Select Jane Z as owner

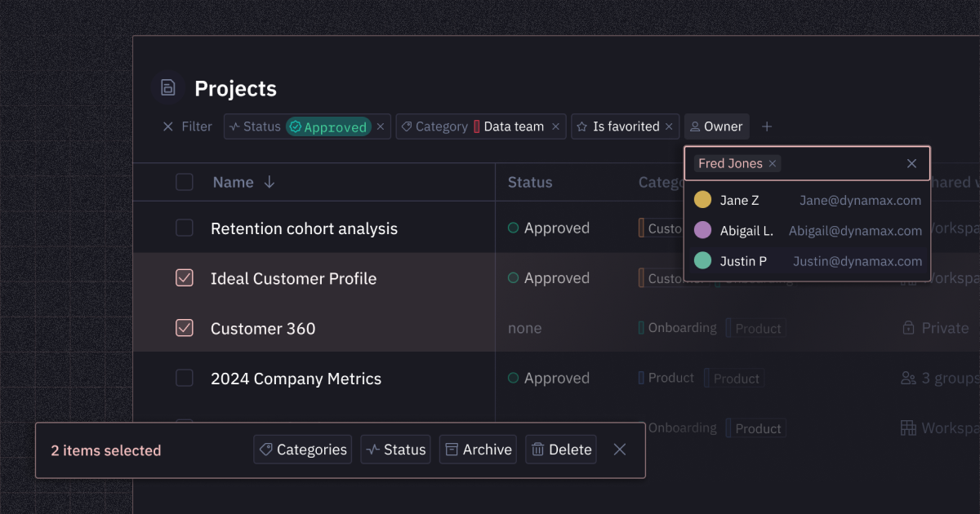tap(807, 200)
